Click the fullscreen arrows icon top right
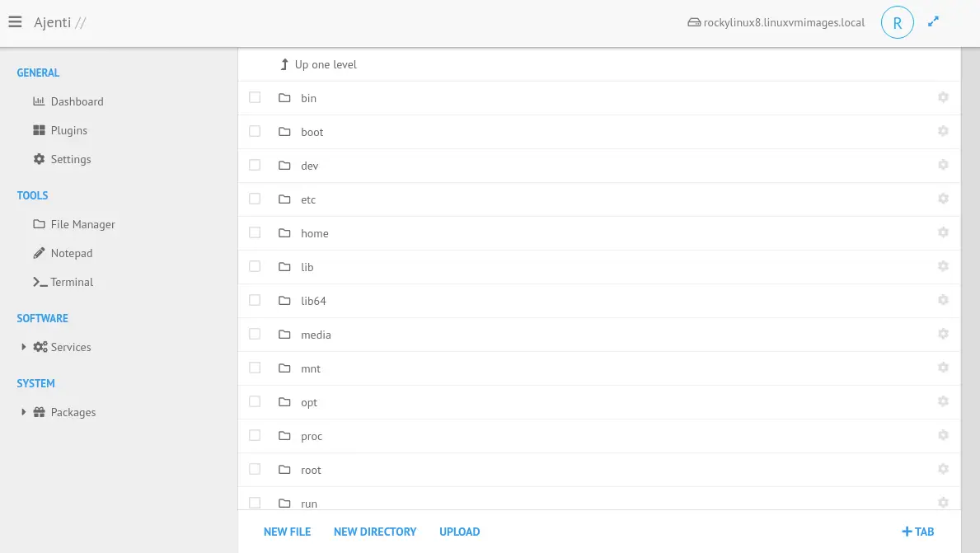 click(933, 20)
